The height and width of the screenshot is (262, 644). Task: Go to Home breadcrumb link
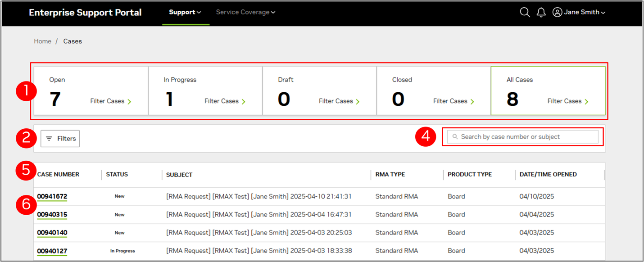pos(43,41)
